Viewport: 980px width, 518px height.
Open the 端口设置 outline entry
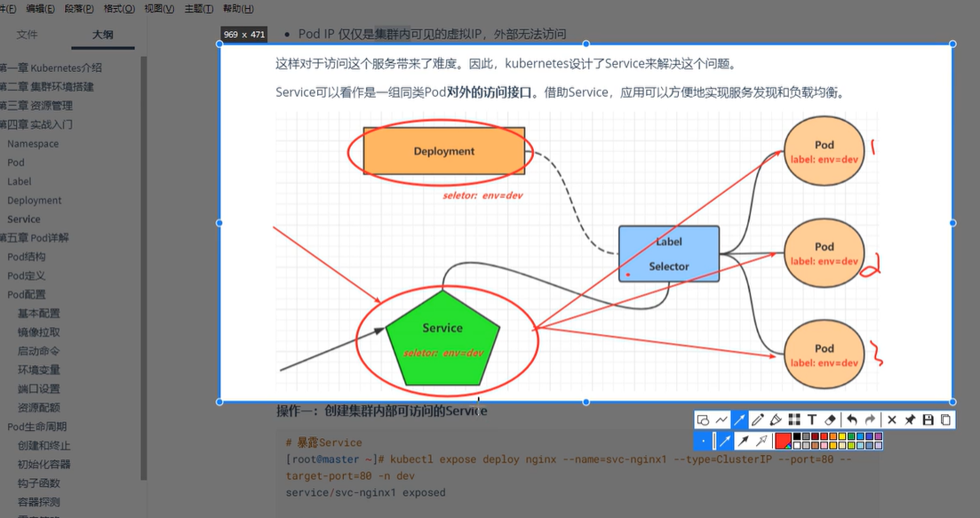tap(39, 388)
